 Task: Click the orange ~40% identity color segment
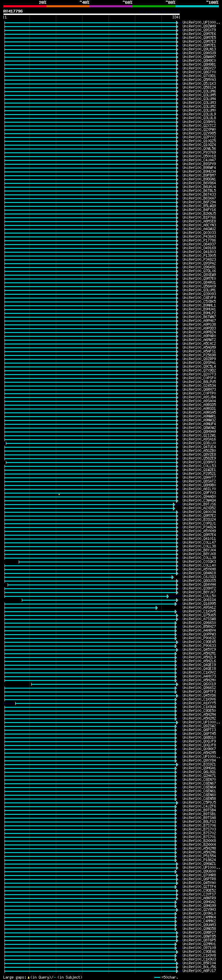click(x=68, y=6)
